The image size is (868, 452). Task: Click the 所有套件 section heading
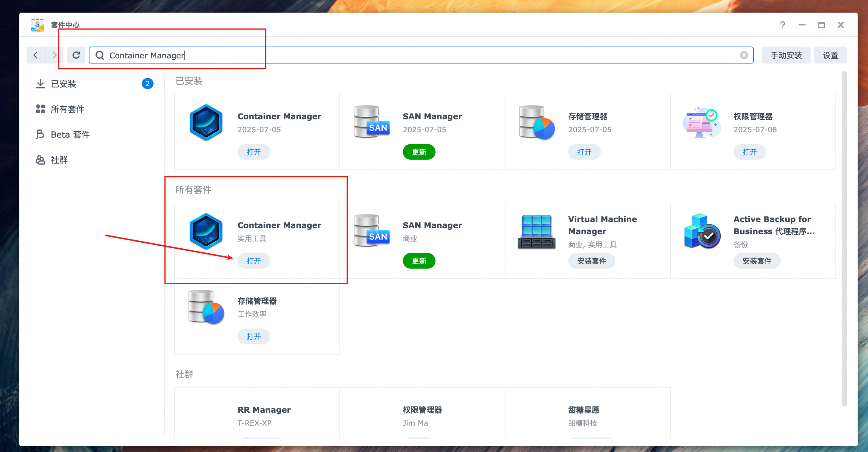point(193,189)
